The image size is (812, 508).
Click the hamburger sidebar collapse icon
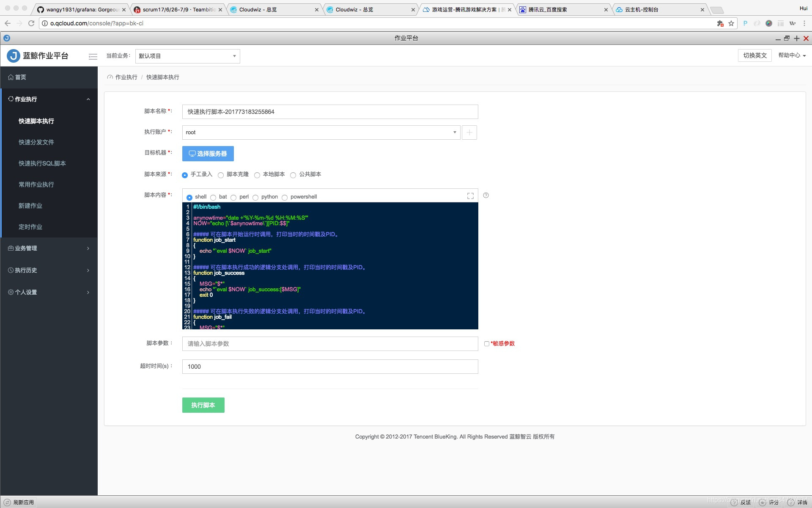point(93,56)
